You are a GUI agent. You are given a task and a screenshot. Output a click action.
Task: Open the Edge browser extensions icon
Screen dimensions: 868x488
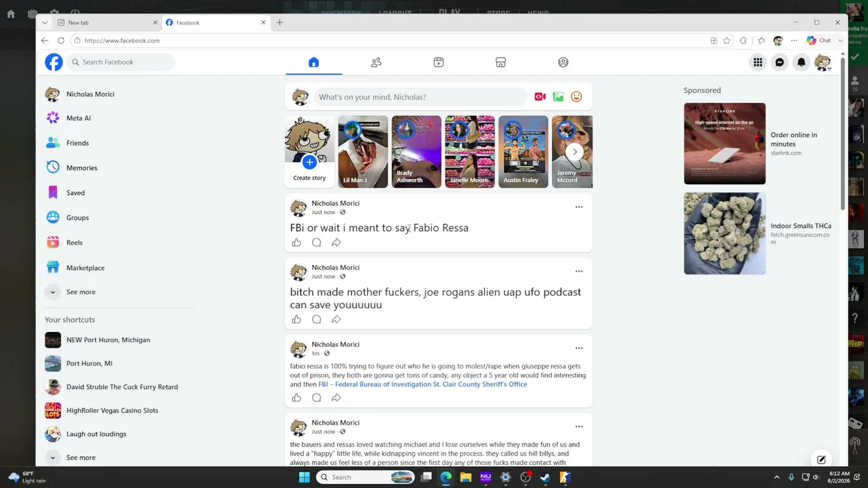coord(743,41)
